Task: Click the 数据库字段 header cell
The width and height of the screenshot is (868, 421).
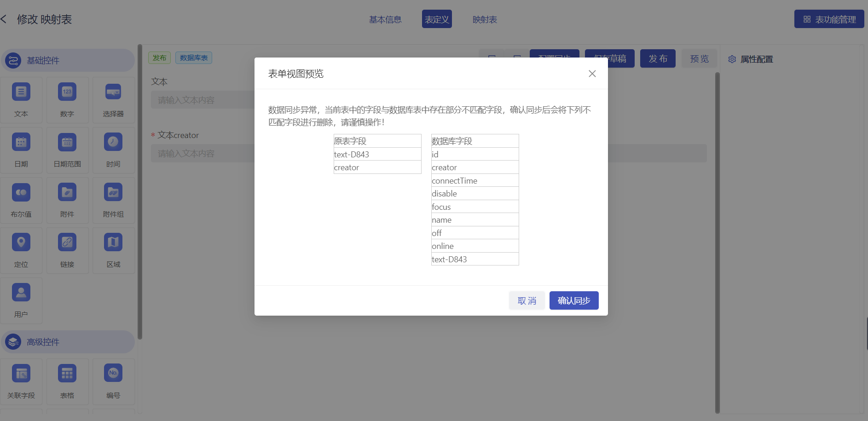Action: point(475,141)
